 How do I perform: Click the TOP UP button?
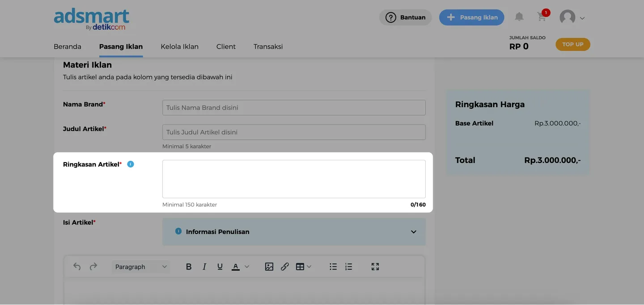click(x=572, y=44)
